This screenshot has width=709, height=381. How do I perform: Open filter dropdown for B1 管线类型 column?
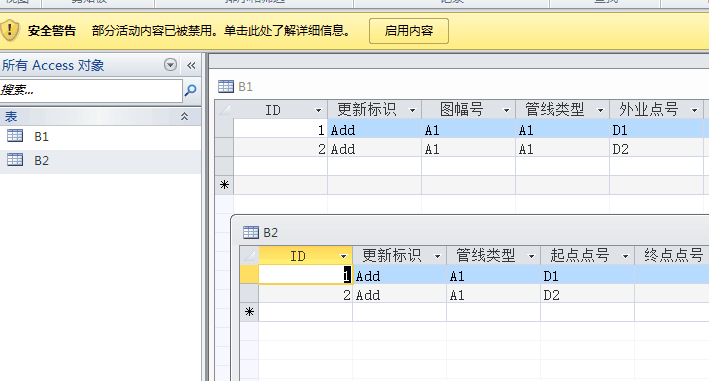[x=600, y=110]
